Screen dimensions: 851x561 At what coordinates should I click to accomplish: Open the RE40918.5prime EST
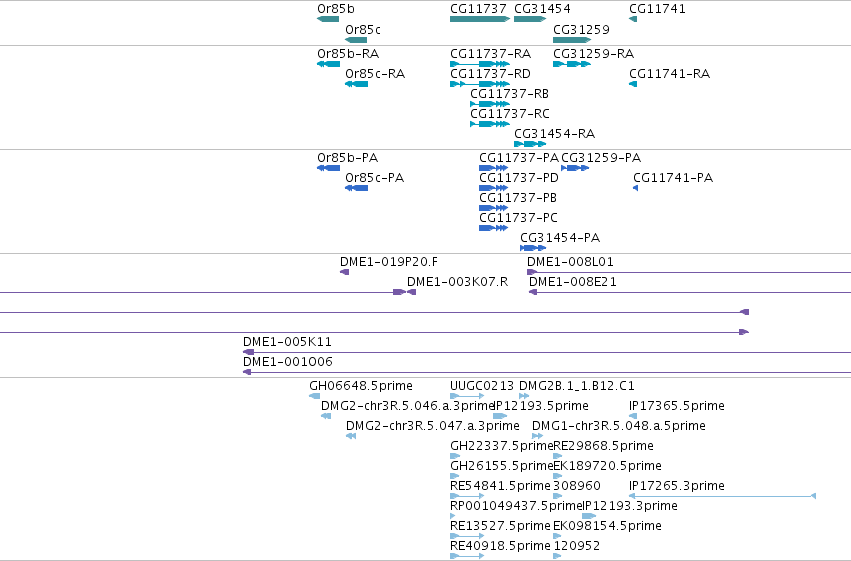click(467, 557)
